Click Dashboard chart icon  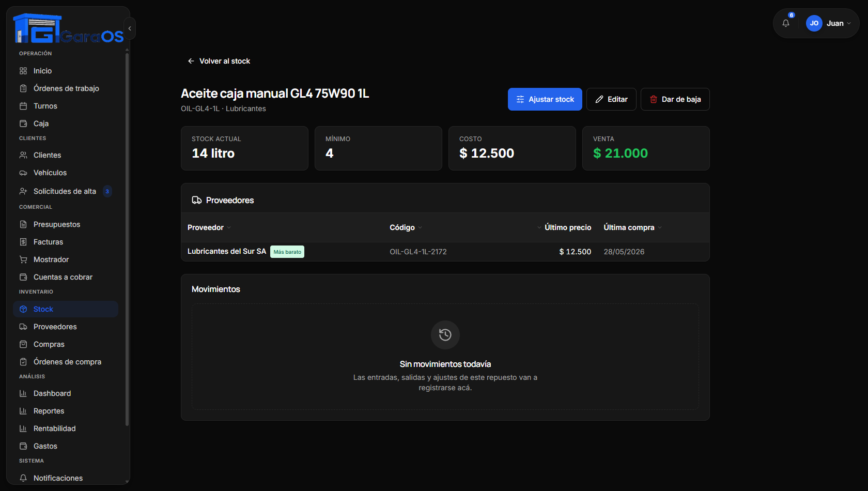point(23,393)
